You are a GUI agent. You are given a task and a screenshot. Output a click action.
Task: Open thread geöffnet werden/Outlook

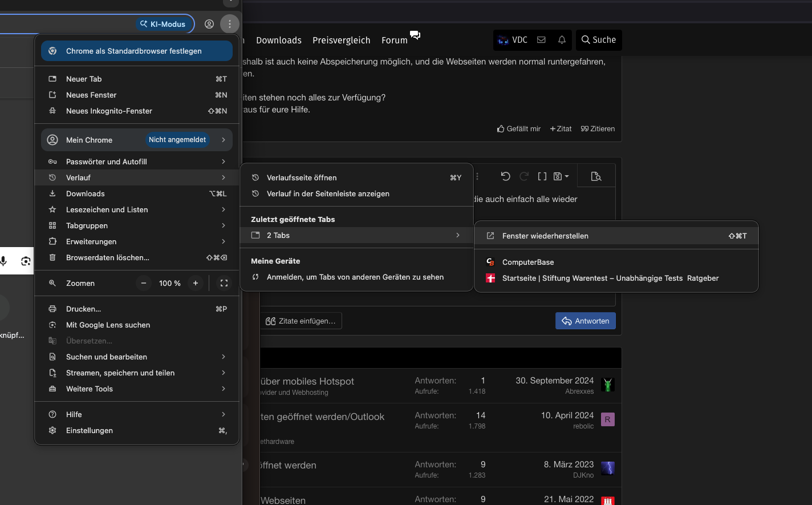[323, 417]
